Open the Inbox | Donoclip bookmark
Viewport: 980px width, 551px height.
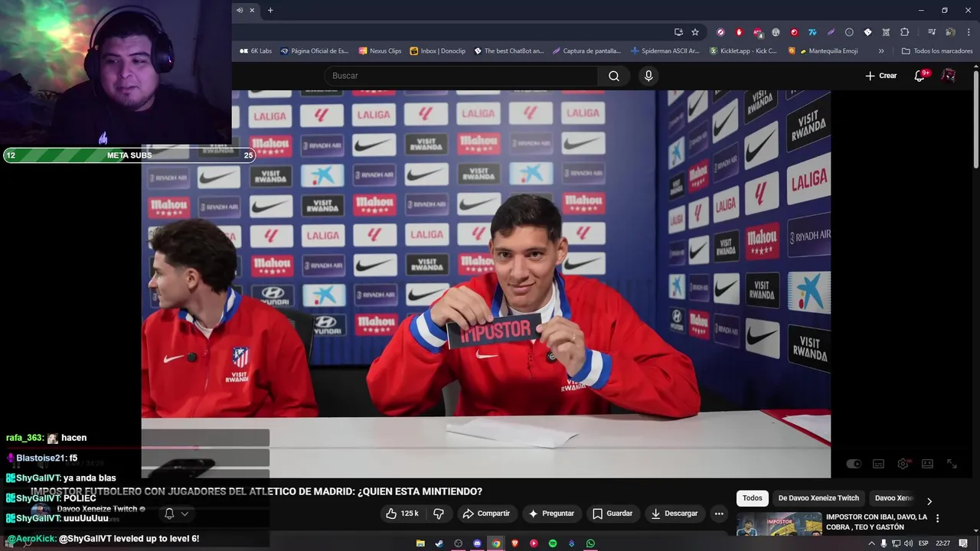[x=438, y=51]
